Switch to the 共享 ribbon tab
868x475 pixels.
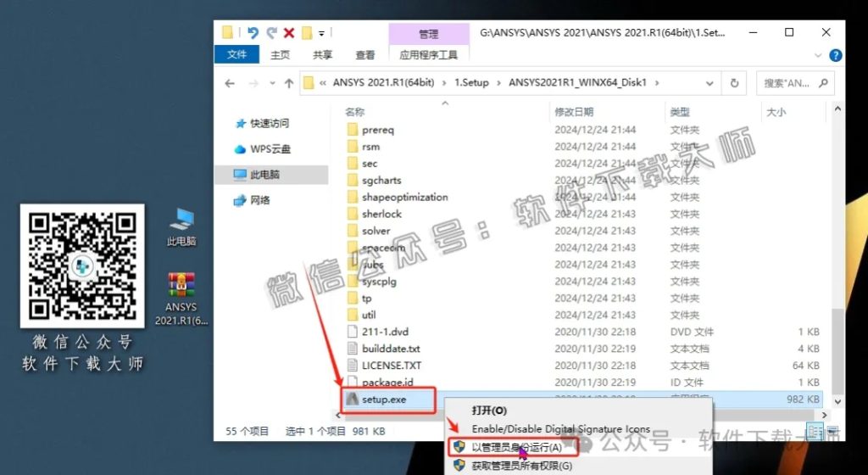coord(322,55)
